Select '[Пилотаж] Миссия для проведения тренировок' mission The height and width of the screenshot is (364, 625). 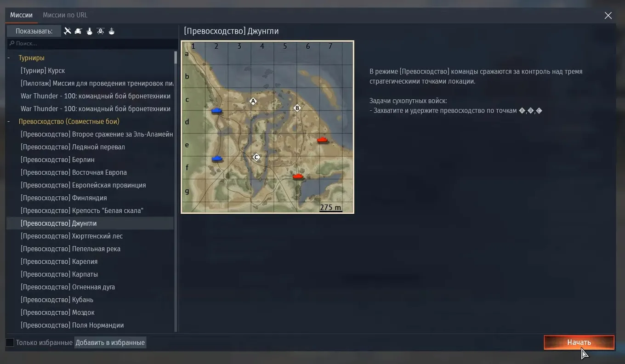[90, 83]
